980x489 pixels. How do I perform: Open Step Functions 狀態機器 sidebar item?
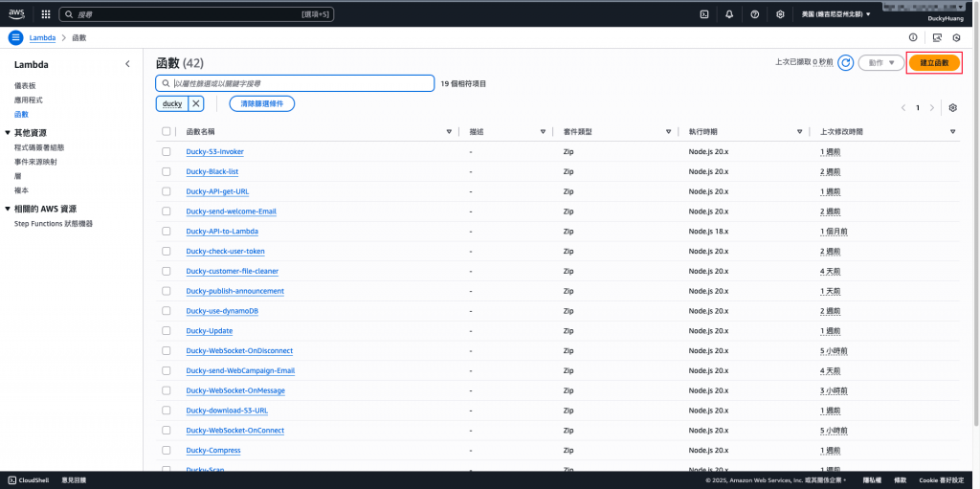(54, 223)
